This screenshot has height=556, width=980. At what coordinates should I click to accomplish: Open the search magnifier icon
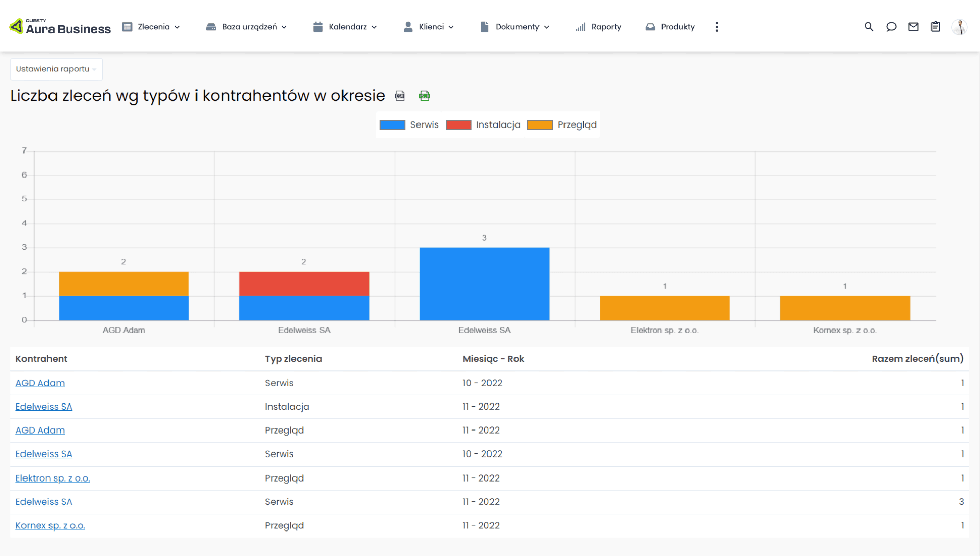[869, 27]
